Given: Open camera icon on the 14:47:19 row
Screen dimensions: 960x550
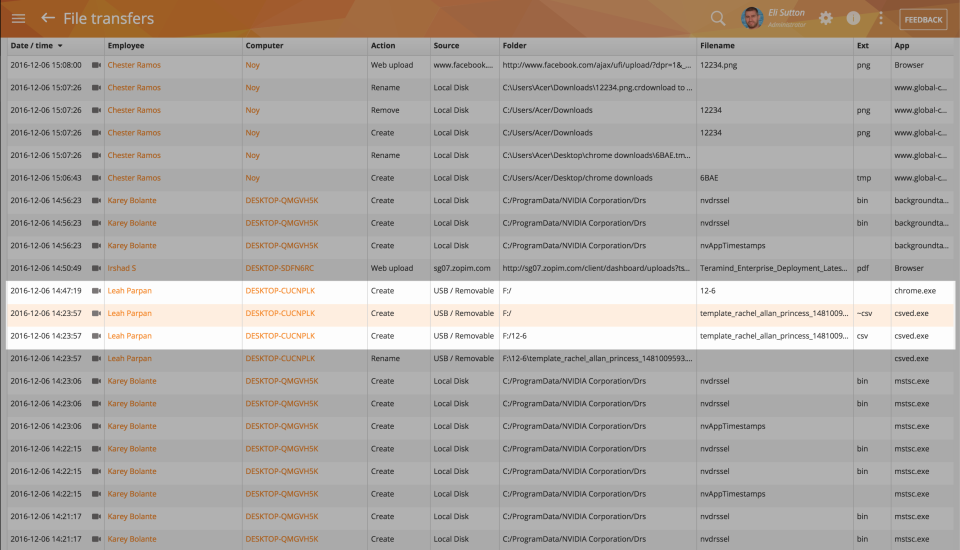Looking at the screenshot, I should [96, 291].
